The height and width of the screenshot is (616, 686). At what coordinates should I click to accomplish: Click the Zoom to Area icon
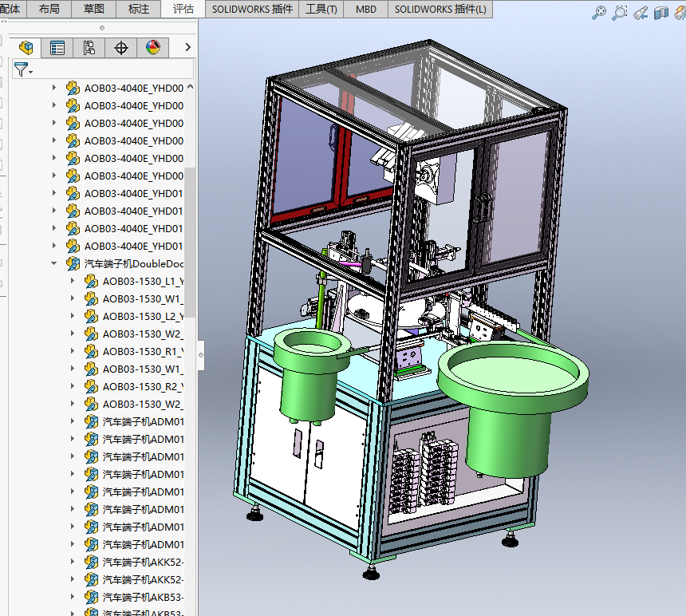pyautogui.click(x=620, y=13)
